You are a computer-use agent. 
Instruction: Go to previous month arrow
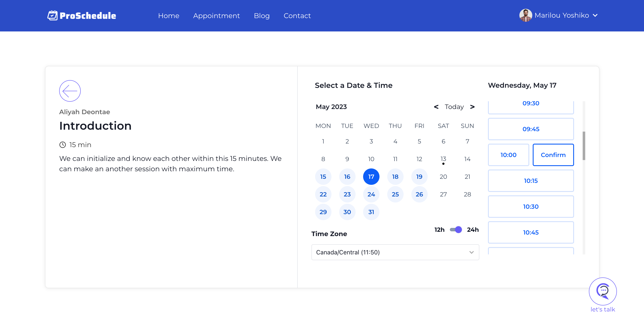[436, 107]
